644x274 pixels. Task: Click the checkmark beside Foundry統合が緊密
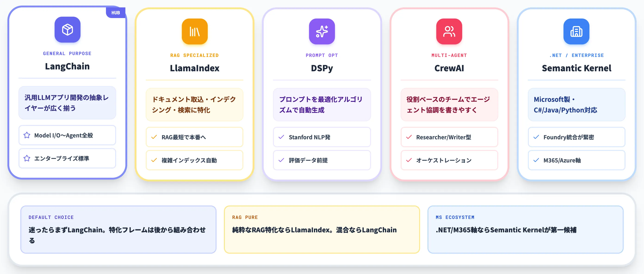pyautogui.click(x=536, y=137)
